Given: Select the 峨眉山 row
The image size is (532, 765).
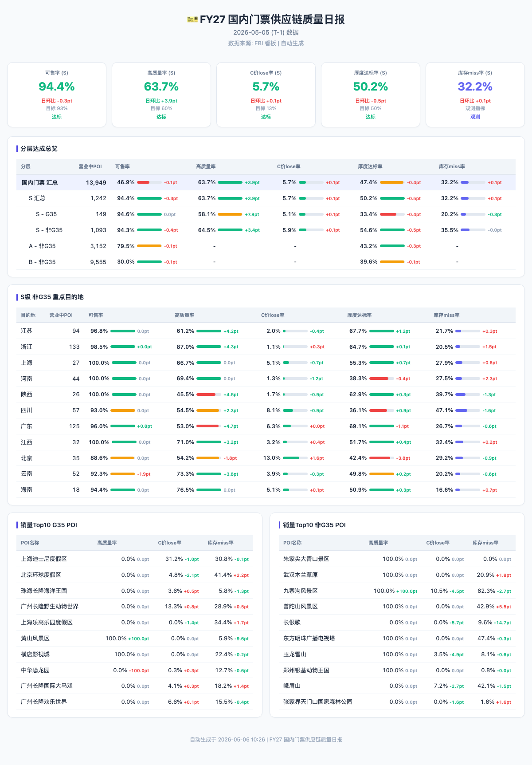Looking at the screenshot, I should [x=397, y=686].
